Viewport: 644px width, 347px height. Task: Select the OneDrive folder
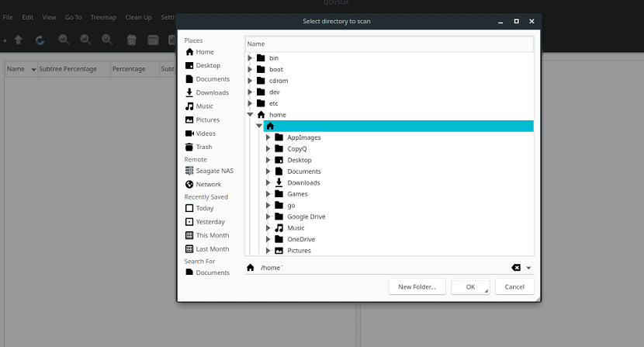coord(301,239)
